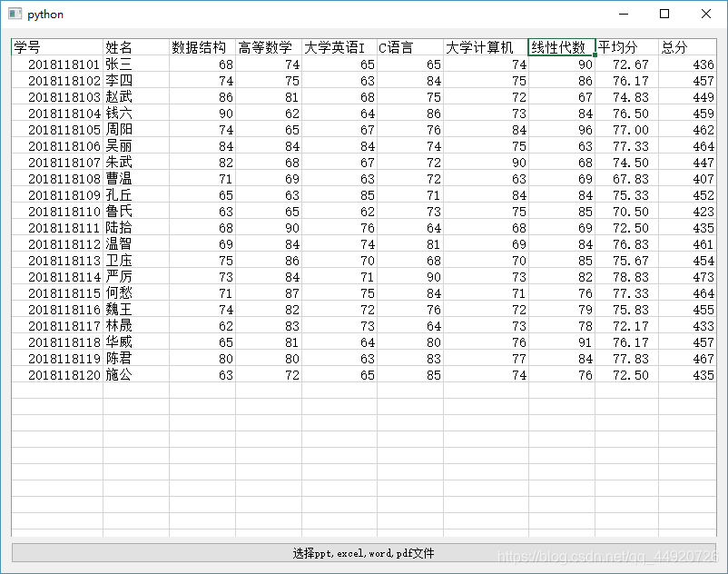Click the total score 461
This screenshot has height=574, width=728.
[x=688, y=243]
